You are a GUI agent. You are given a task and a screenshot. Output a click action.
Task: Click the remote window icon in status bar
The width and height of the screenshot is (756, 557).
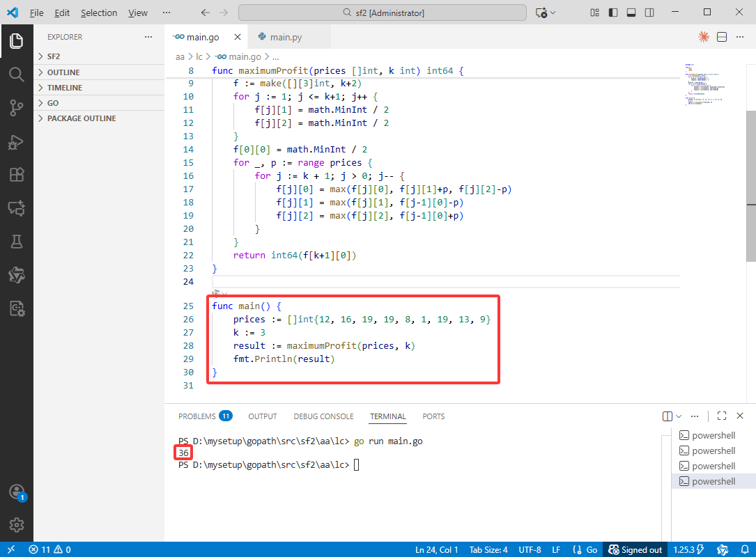[11, 550]
